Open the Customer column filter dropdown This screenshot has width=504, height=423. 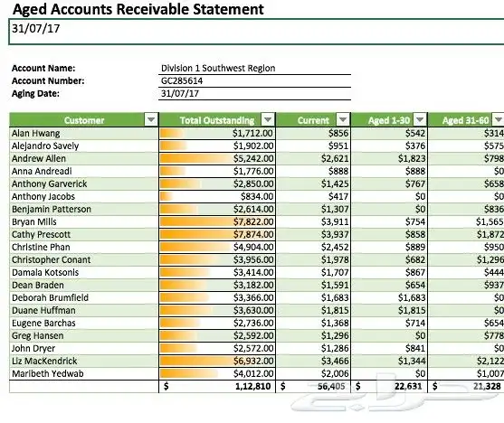(x=151, y=120)
